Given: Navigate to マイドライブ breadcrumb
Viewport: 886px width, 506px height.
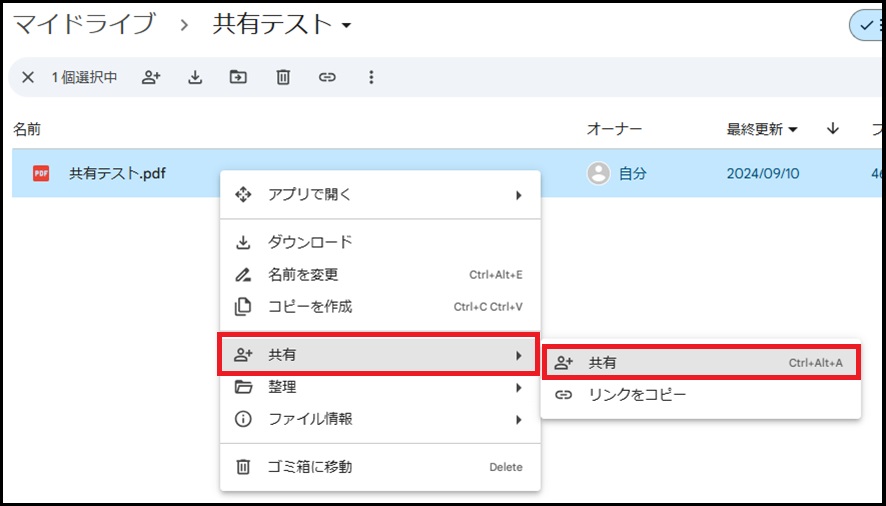Looking at the screenshot, I should (84, 25).
